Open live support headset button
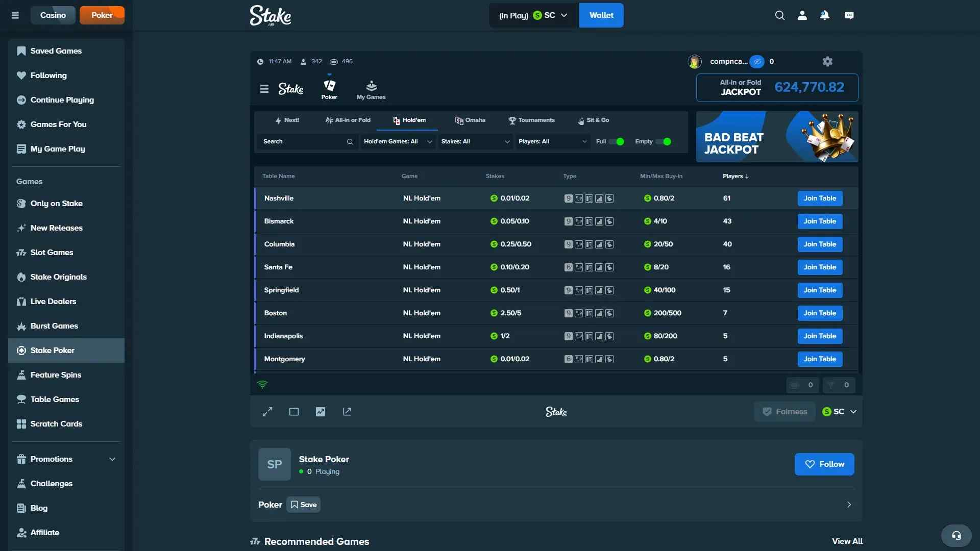Screen dimensions: 980x551 pos(957,535)
